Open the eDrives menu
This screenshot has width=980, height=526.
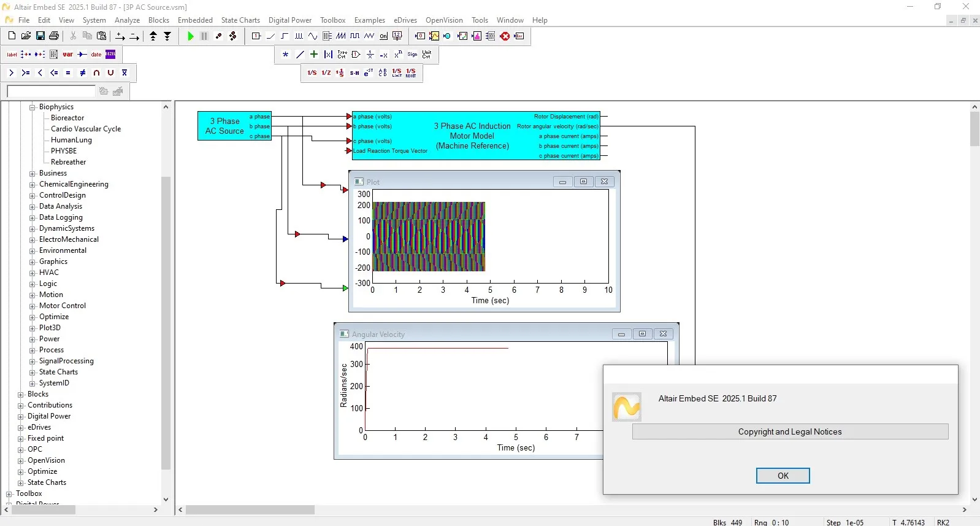coord(405,20)
